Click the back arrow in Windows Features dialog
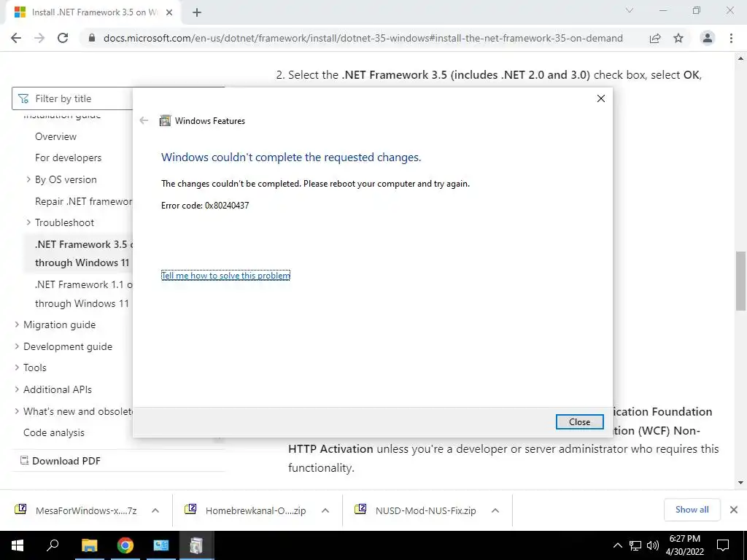 pos(144,120)
